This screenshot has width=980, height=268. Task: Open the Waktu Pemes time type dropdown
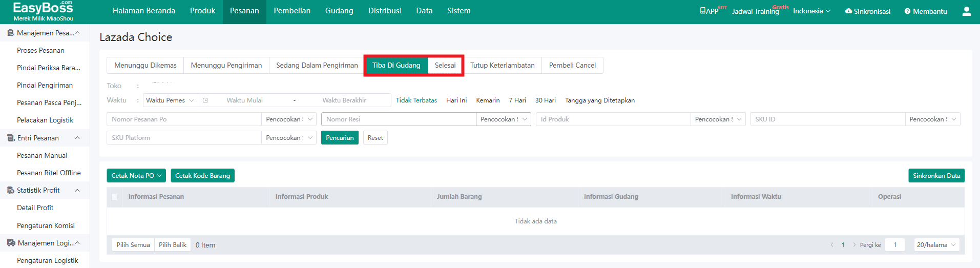tap(170, 100)
